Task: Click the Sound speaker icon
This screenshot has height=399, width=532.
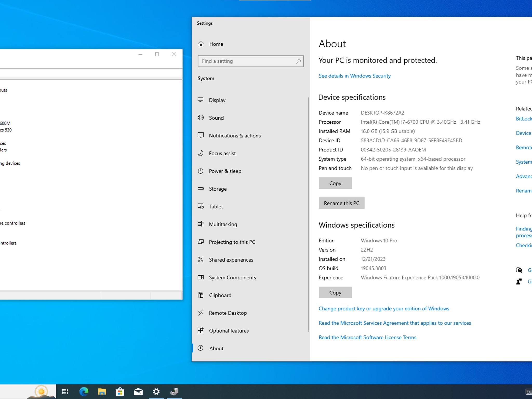Action: click(201, 118)
